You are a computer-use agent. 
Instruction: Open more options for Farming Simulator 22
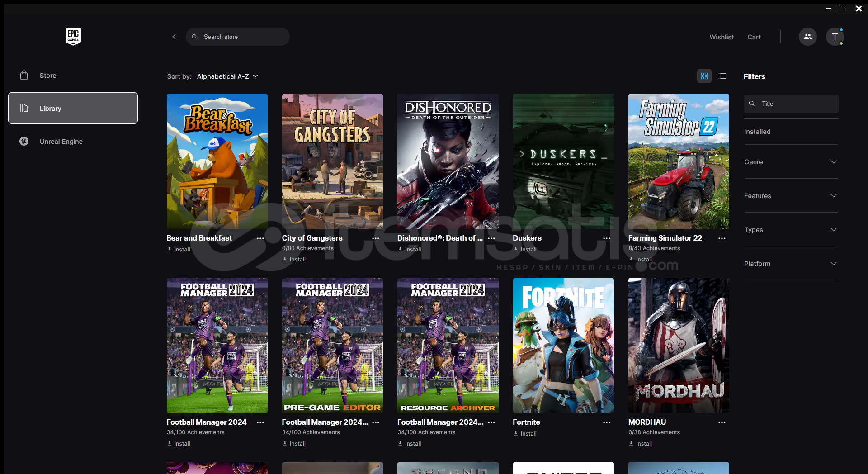[722, 238]
